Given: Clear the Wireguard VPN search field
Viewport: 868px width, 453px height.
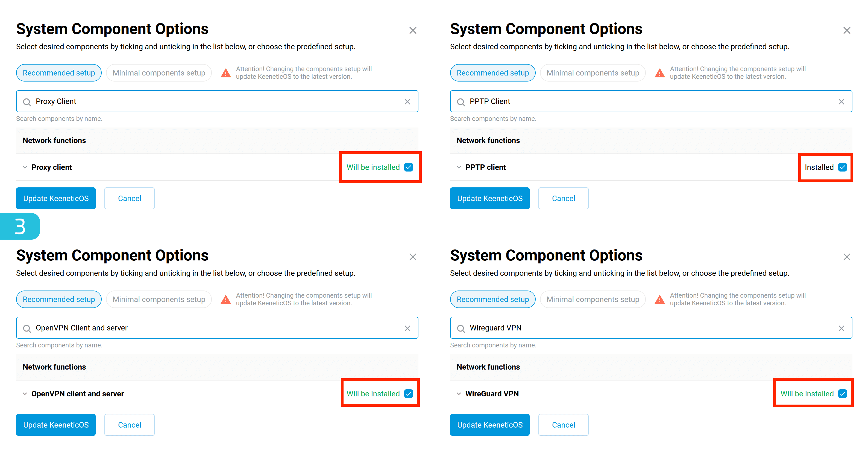Looking at the screenshot, I should click(841, 328).
